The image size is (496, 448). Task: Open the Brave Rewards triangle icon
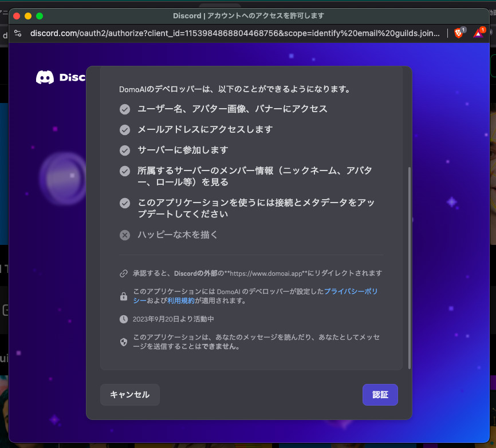point(478,33)
